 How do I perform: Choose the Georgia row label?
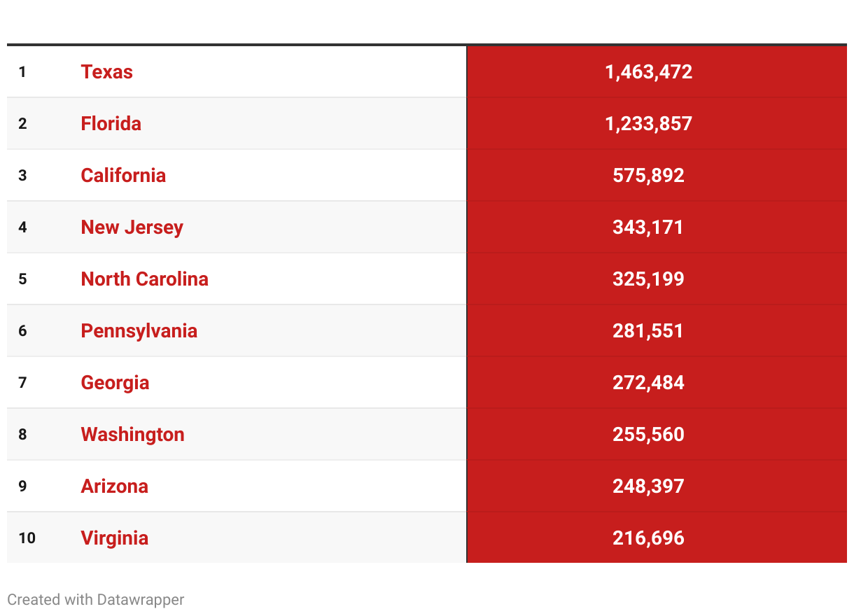pyautogui.click(x=115, y=382)
